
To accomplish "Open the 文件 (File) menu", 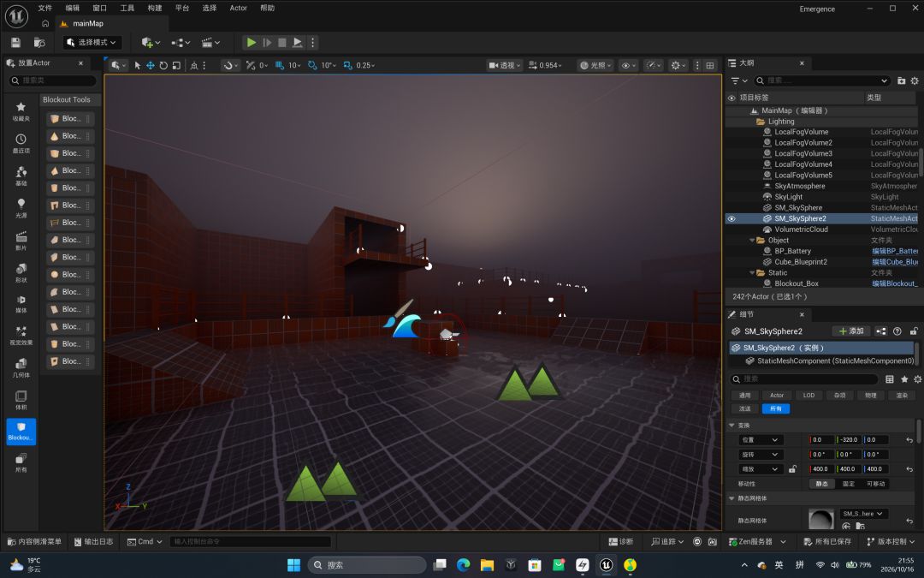I will (x=44, y=9).
